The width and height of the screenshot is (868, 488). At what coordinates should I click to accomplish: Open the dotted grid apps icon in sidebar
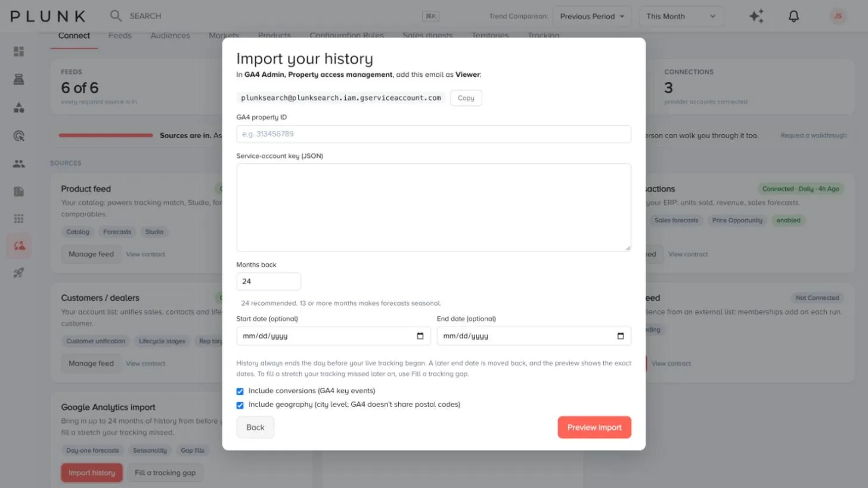19,219
